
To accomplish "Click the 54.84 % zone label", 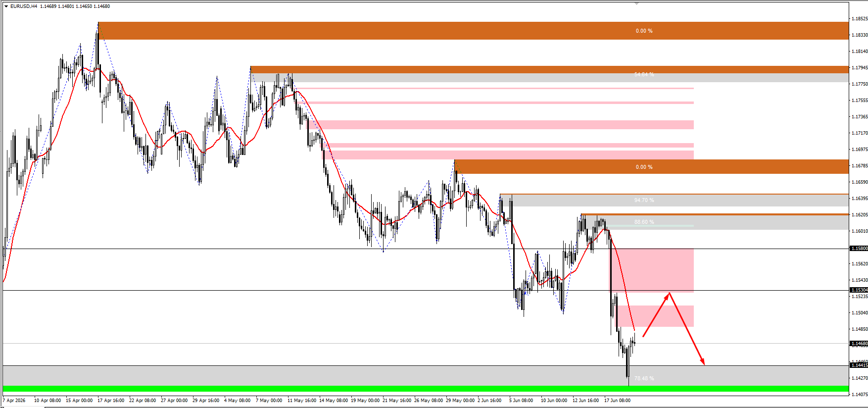I will 644,75.
